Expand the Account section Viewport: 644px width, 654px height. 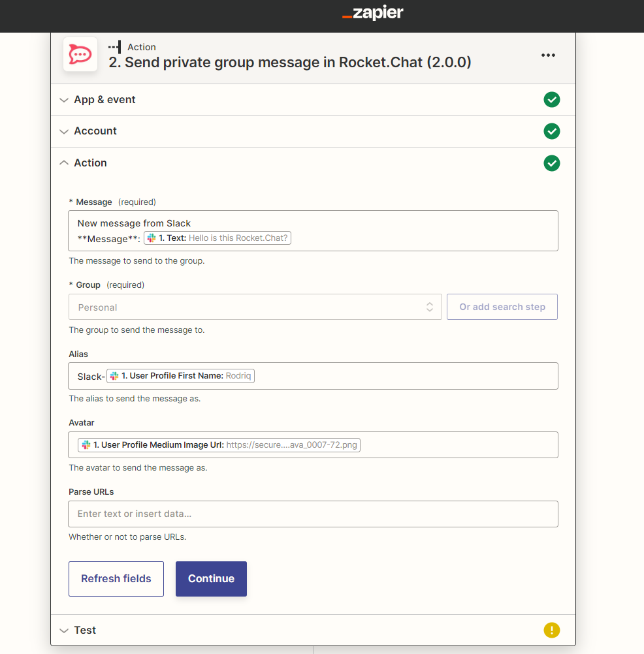(x=95, y=131)
